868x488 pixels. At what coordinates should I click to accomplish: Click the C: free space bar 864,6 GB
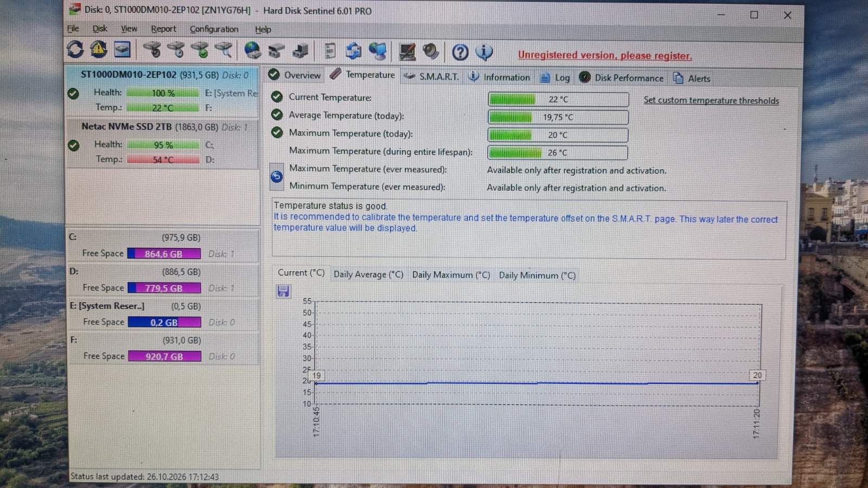tap(164, 254)
